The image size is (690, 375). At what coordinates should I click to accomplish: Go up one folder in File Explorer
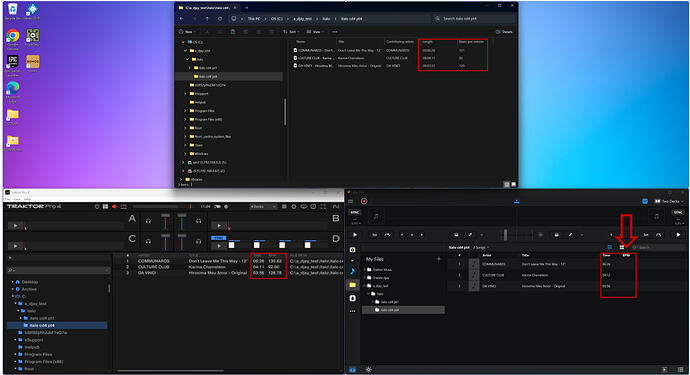[207, 18]
